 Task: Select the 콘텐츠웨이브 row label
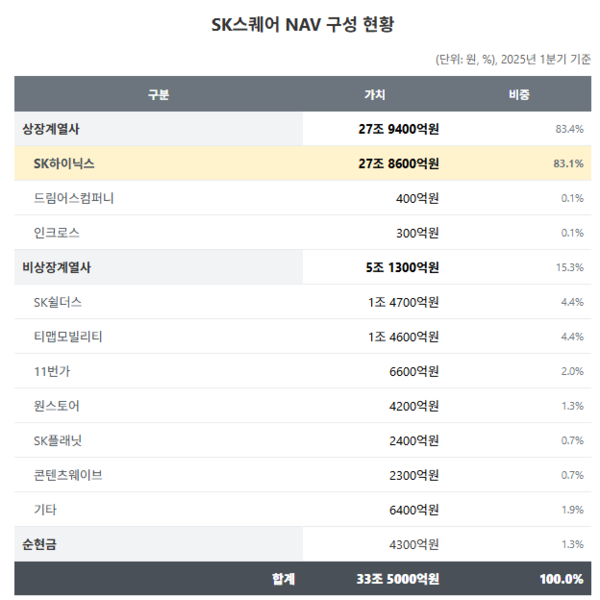68,475
